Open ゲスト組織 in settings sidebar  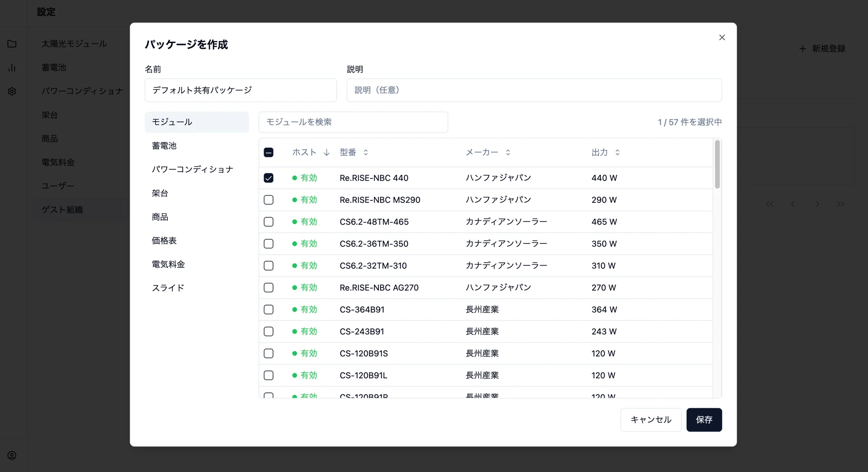click(x=62, y=210)
